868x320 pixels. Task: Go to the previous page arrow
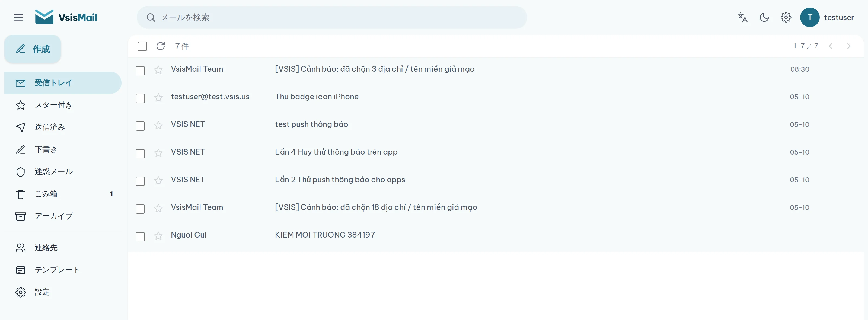[831, 46]
